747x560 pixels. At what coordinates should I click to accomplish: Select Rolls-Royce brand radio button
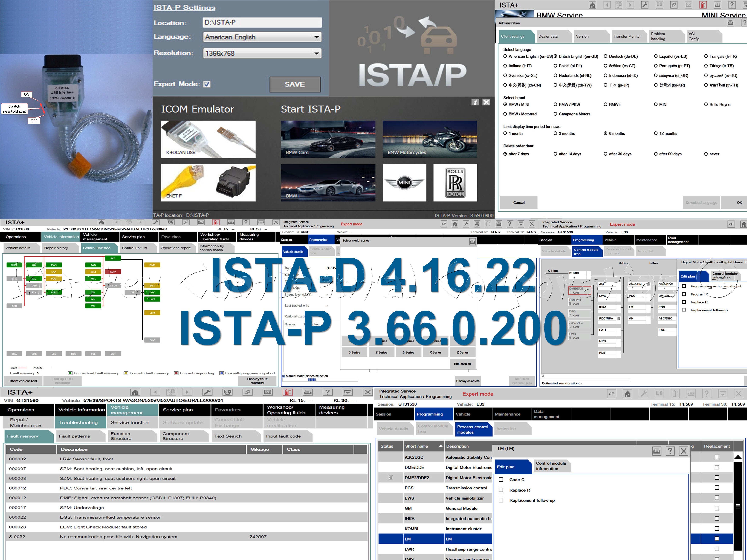click(706, 105)
